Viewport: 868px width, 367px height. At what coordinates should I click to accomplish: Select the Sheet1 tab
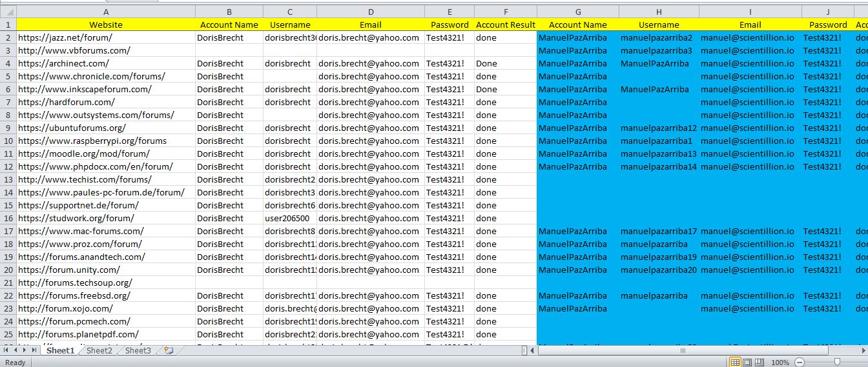coord(60,350)
